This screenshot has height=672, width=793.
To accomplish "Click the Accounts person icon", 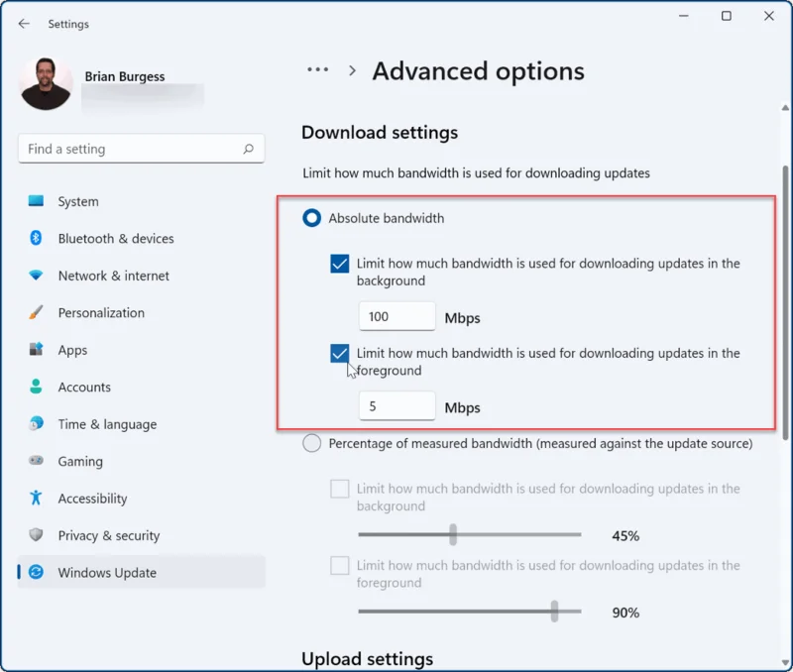I will 36,387.
